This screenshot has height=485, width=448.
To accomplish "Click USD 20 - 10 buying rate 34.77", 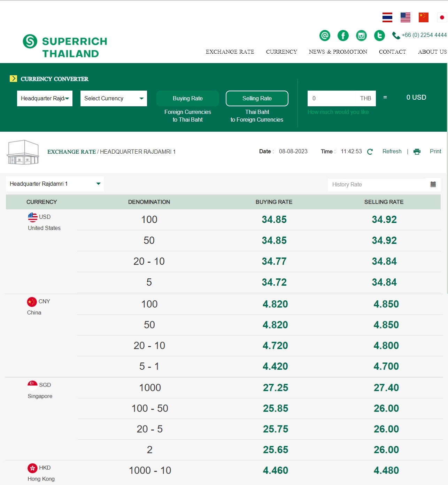I will pos(274,261).
